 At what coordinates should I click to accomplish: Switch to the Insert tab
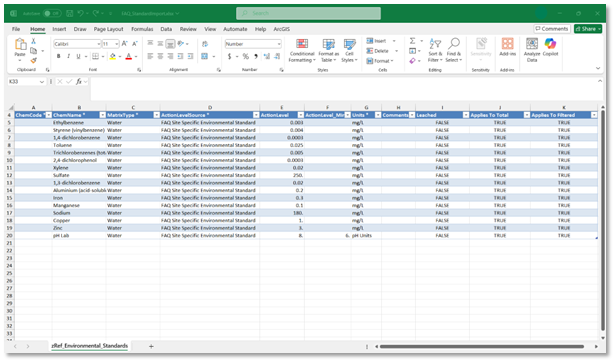coord(59,29)
